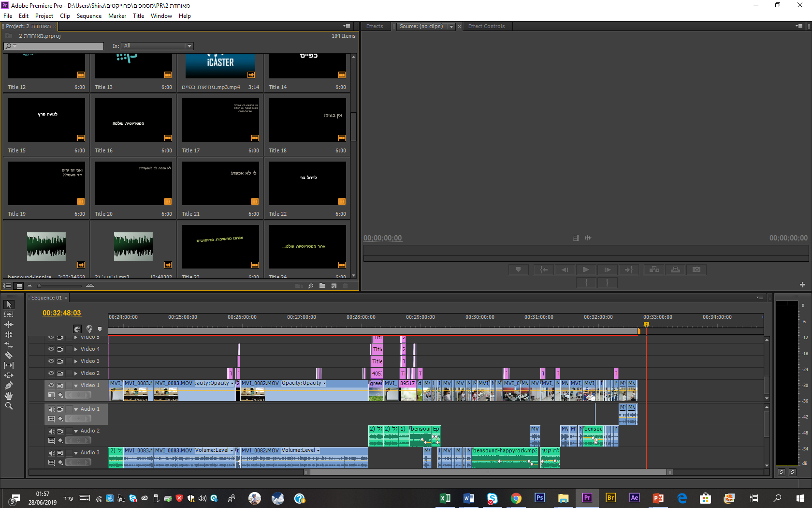Image resolution: width=812 pixels, height=508 pixels.
Task: Select the timeline Zoom tool
Action: 9,406
